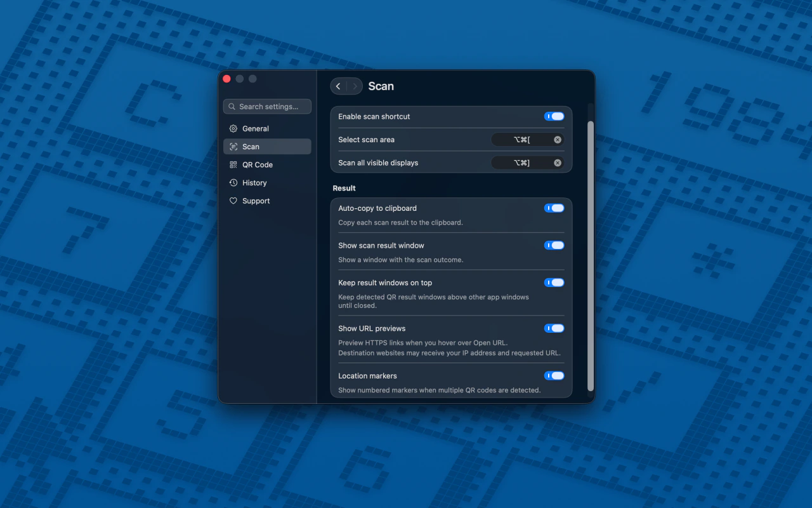Close the settings window with red button

point(227,79)
